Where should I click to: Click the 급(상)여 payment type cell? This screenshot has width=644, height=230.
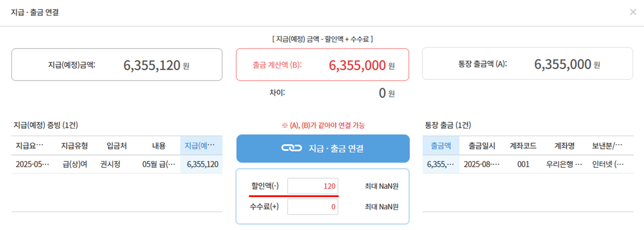point(74,164)
